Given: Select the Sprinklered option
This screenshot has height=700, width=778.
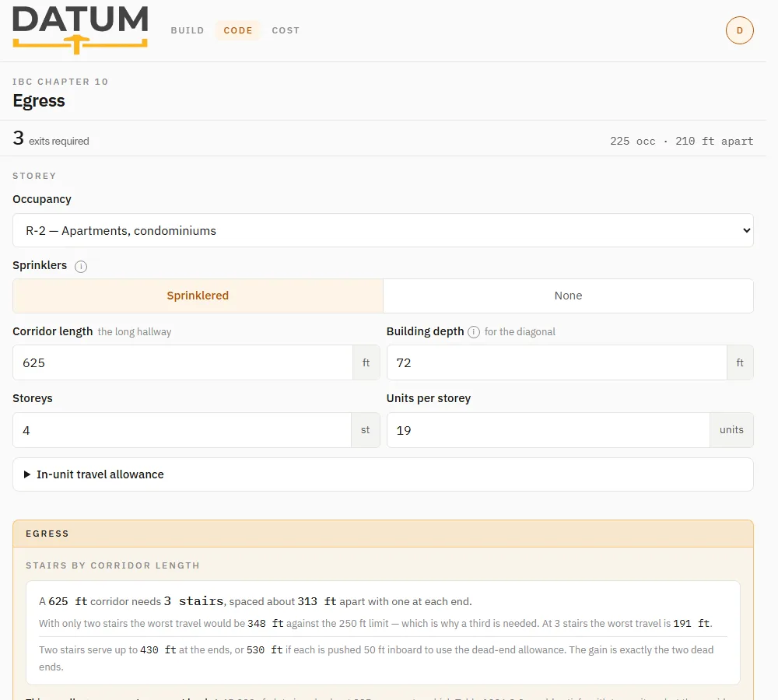Looking at the screenshot, I should [198, 296].
